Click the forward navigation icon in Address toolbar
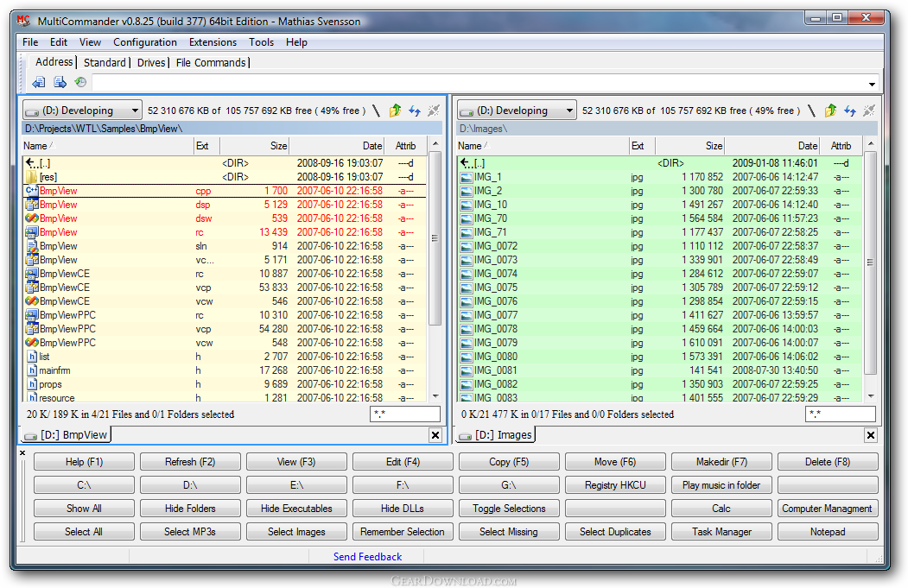The width and height of the screenshot is (908, 588). (x=60, y=82)
